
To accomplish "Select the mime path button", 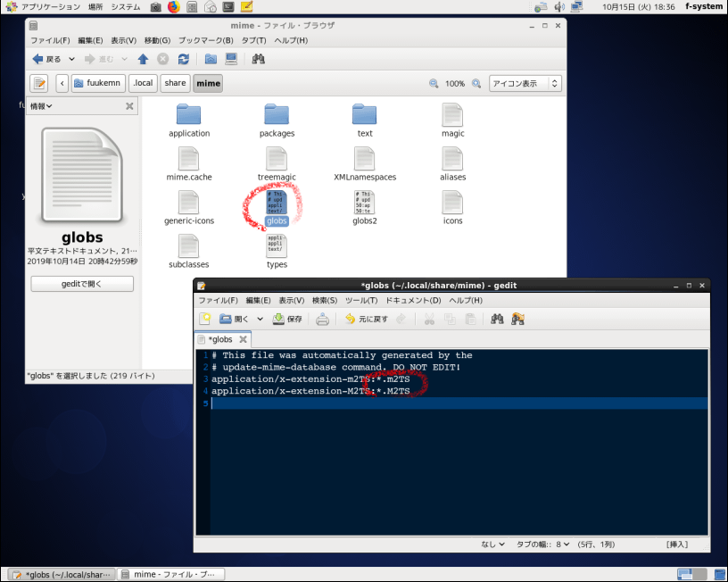I will pos(208,83).
